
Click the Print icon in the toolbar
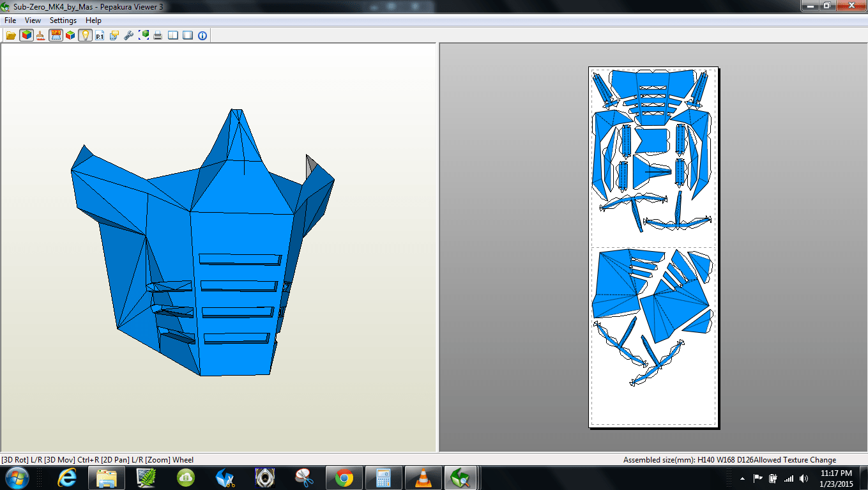tap(158, 35)
